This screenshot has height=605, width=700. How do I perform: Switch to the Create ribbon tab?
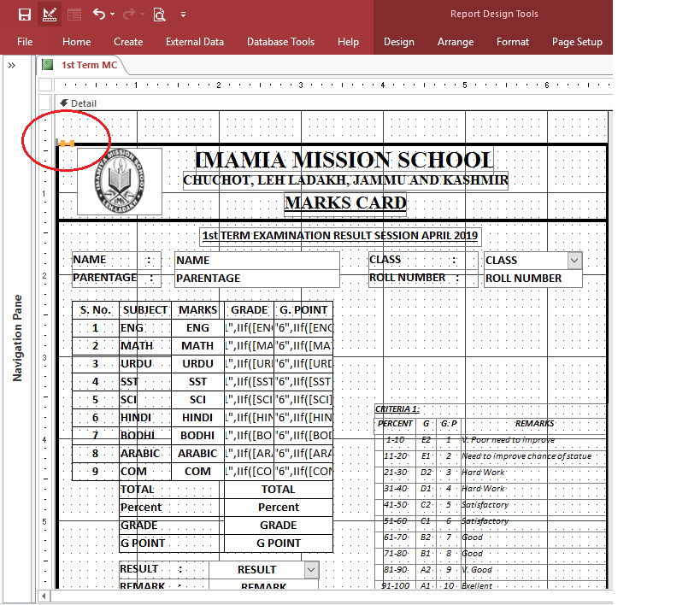tap(128, 42)
